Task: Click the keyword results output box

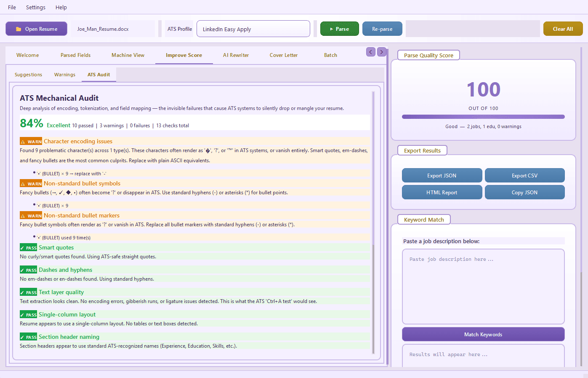Action: [x=483, y=356]
